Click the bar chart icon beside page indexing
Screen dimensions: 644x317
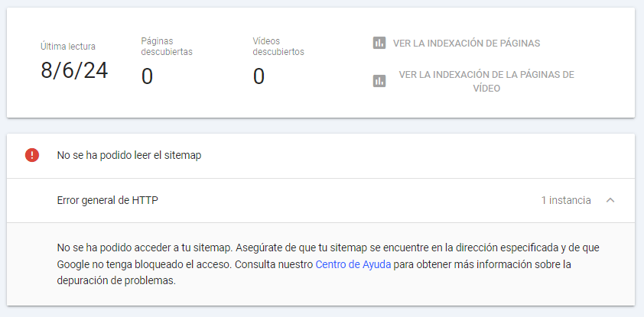[379, 43]
